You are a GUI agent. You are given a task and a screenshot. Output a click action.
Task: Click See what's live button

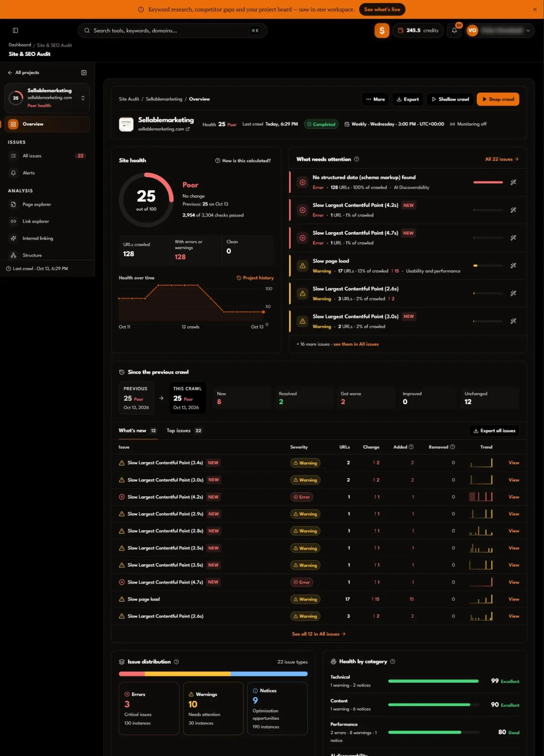(382, 9)
